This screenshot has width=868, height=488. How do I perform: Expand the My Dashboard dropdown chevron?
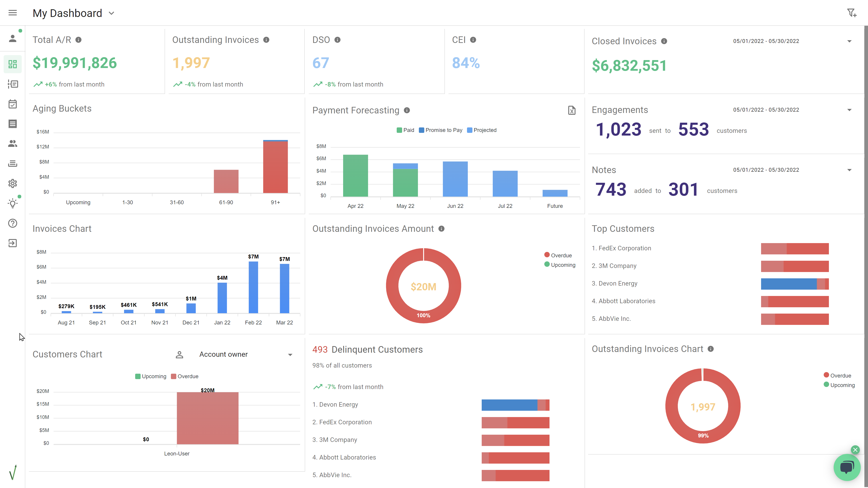click(x=111, y=14)
